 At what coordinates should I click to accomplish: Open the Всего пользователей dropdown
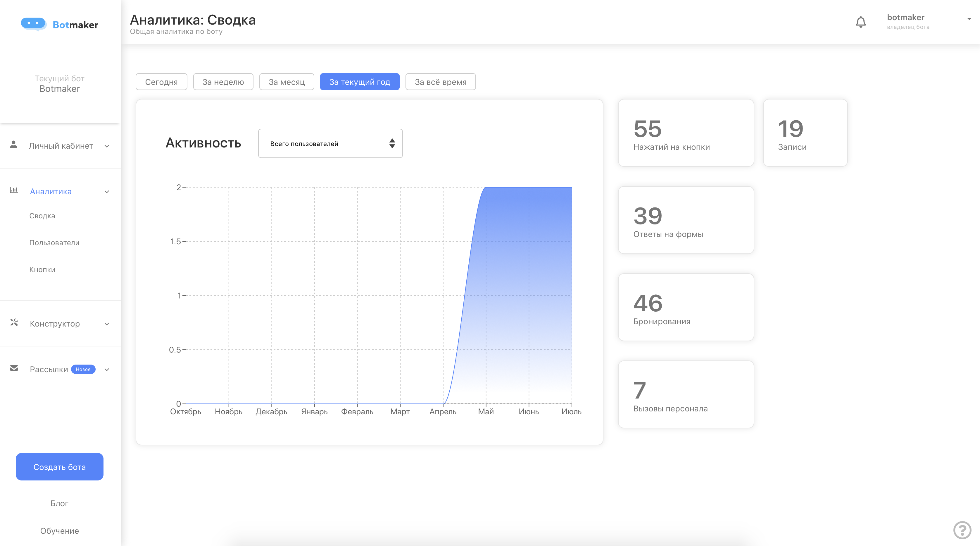[330, 144]
